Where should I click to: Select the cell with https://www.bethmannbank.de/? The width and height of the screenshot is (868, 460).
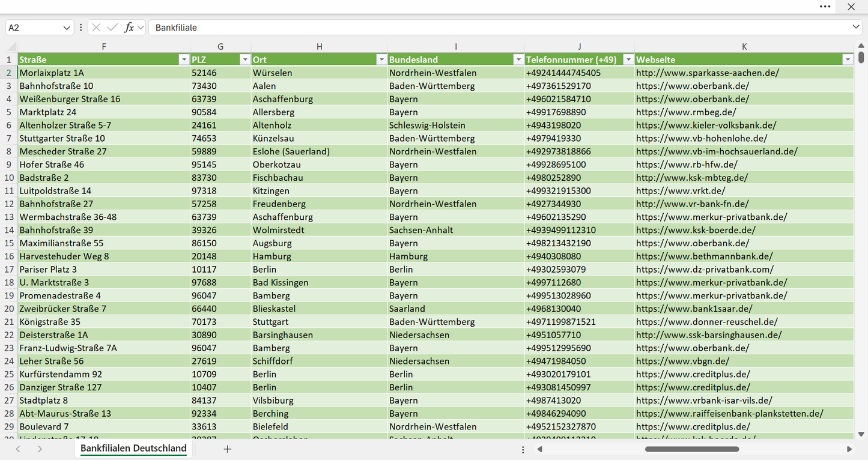point(744,256)
